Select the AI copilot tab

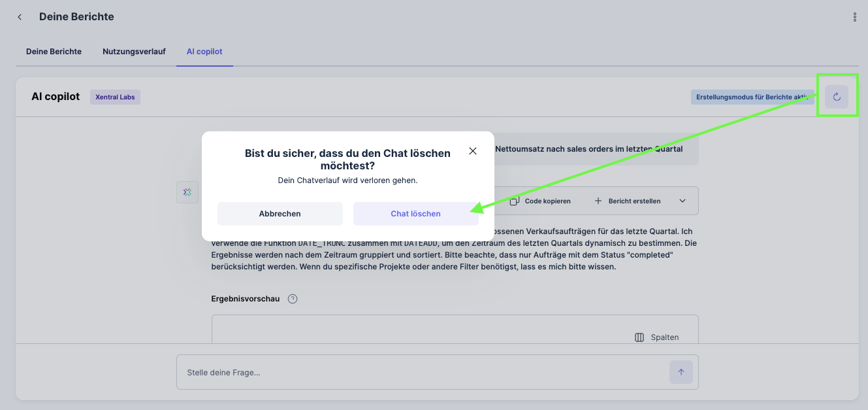pos(204,51)
